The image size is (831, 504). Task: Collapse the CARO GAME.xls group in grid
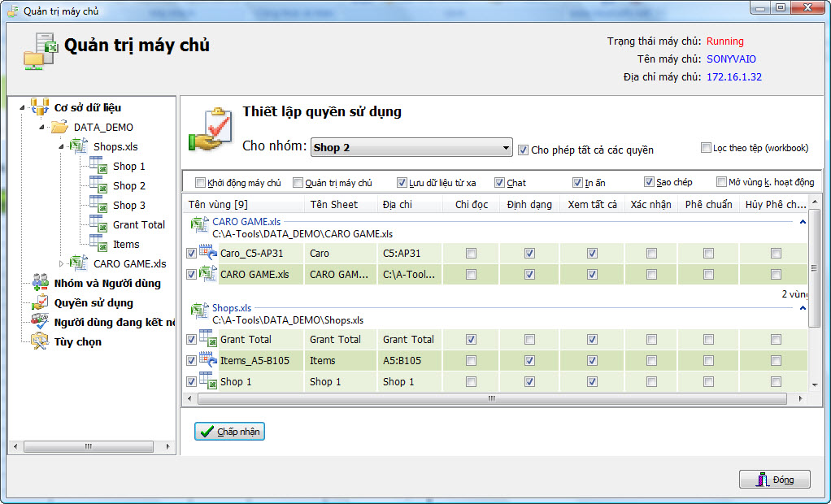click(803, 222)
